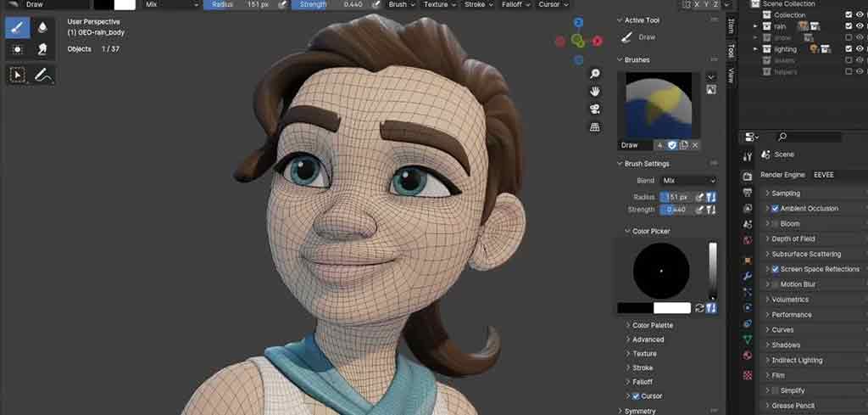
Task: Expand the Depth of Field panel
Action: pyautogui.click(x=793, y=239)
